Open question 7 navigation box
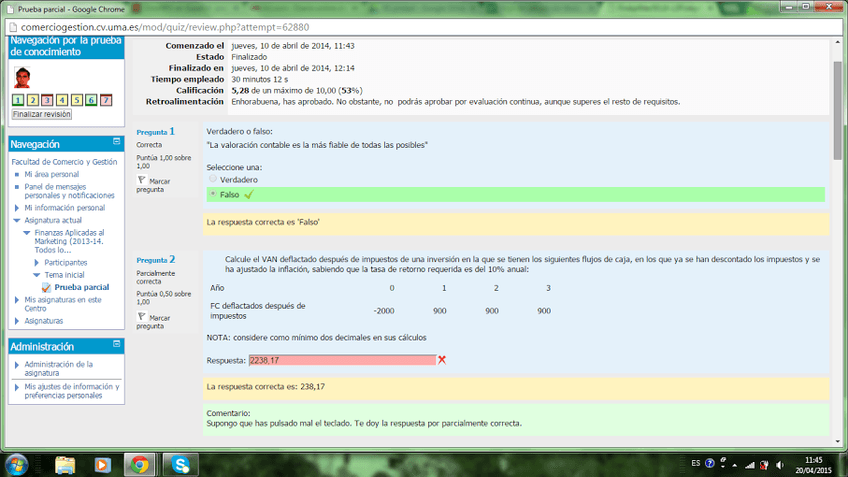848x477 pixels. tap(106, 100)
